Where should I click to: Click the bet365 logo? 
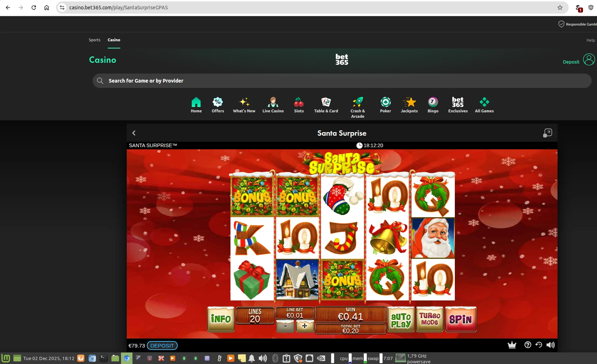coord(342,60)
